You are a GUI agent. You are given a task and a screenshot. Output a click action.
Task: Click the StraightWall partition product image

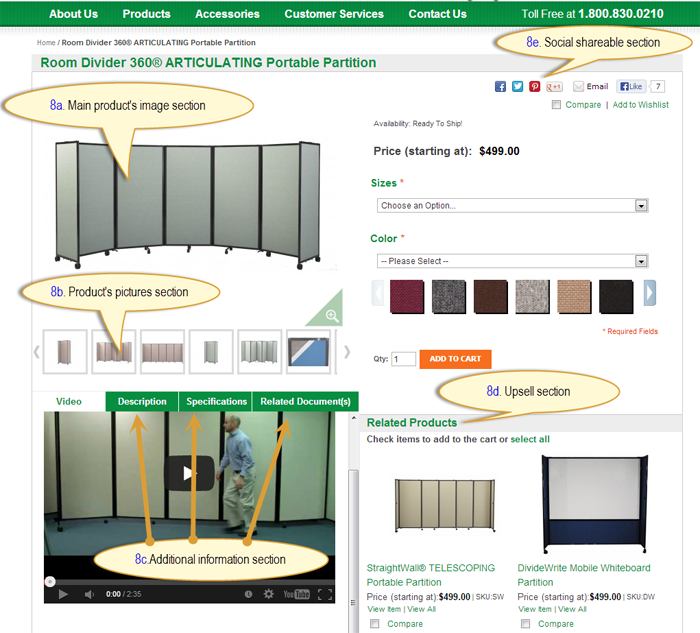445,505
